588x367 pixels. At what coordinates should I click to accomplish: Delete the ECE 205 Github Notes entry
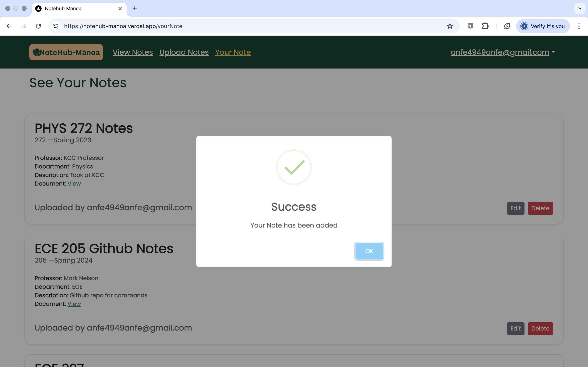click(x=540, y=328)
